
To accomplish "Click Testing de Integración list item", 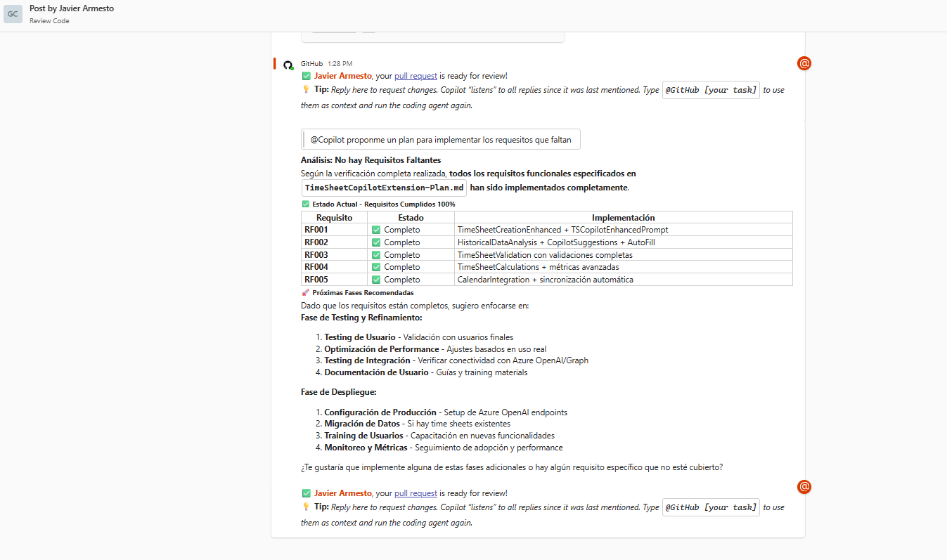I will point(456,360).
